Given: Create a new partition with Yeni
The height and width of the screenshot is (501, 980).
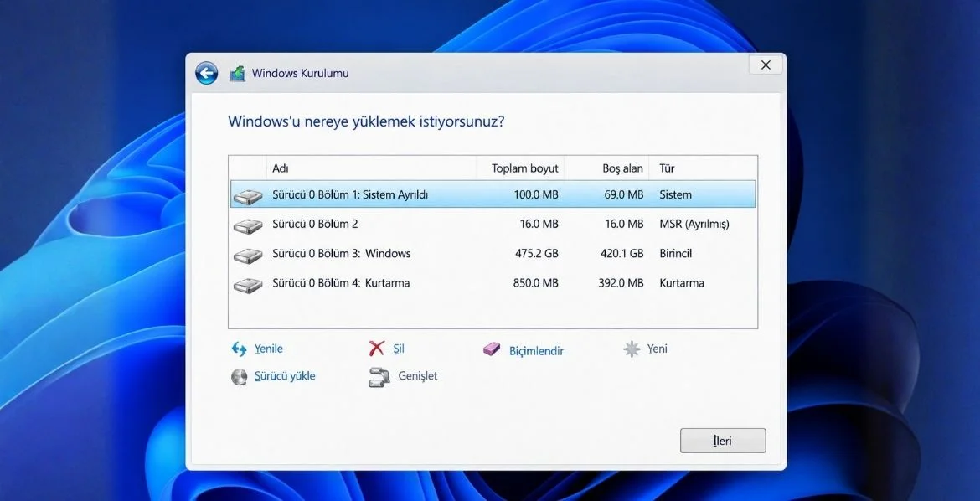Looking at the screenshot, I should [657, 349].
